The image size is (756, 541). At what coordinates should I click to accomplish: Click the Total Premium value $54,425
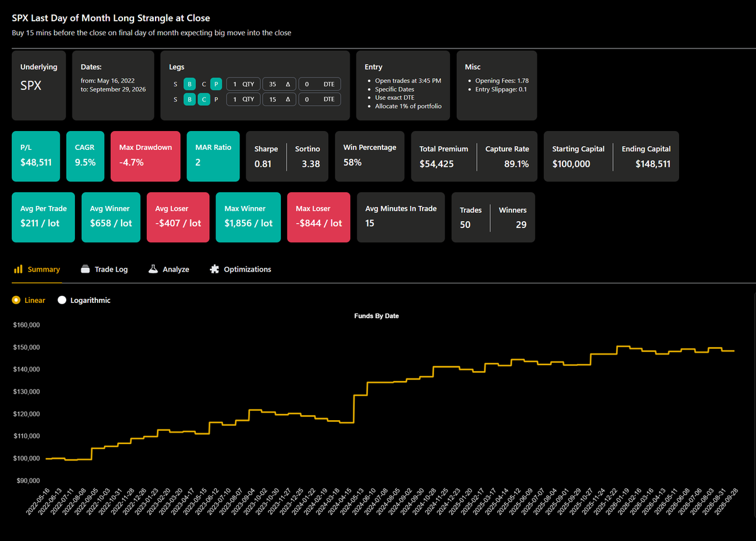[x=436, y=164]
